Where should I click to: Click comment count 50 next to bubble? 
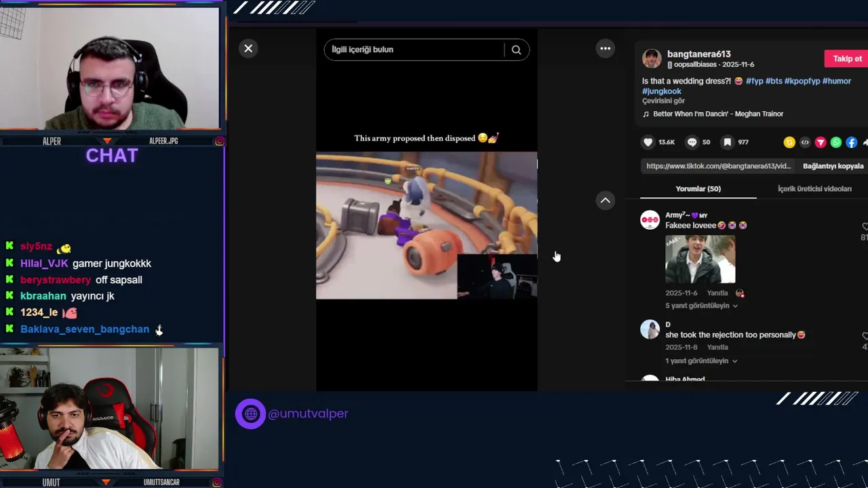click(706, 142)
